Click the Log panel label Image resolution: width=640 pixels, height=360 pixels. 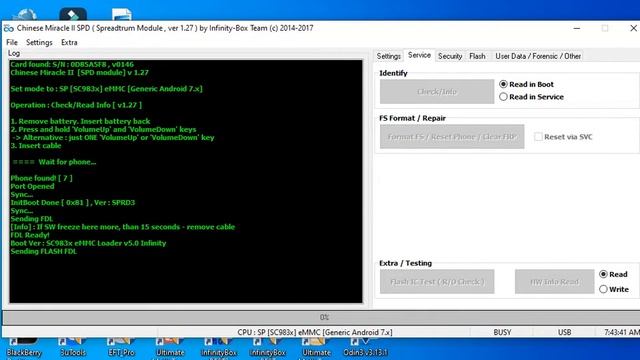pos(14,53)
